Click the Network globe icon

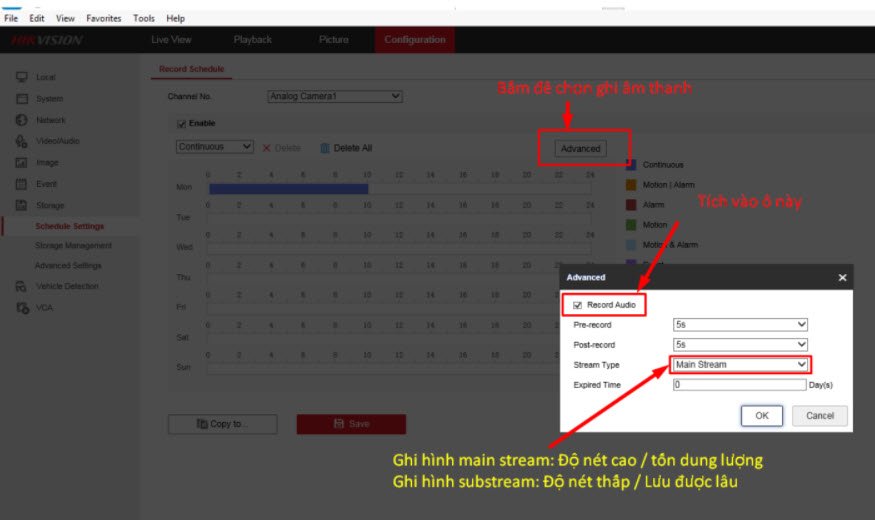tap(20, 120)
